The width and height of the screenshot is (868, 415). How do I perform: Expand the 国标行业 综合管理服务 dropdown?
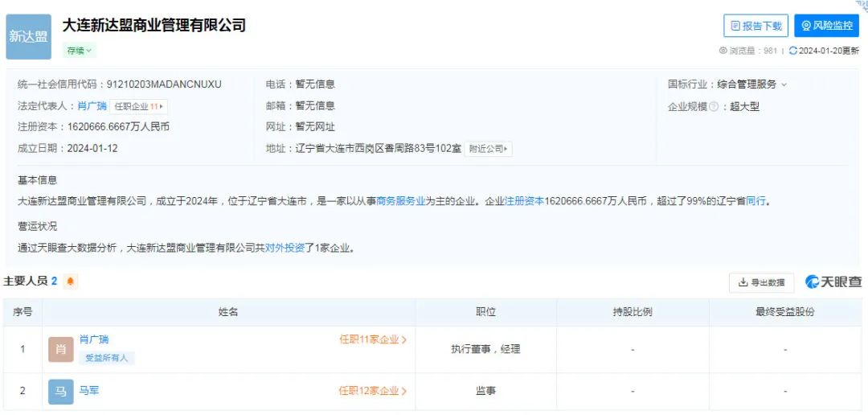(x=784, y=84)
